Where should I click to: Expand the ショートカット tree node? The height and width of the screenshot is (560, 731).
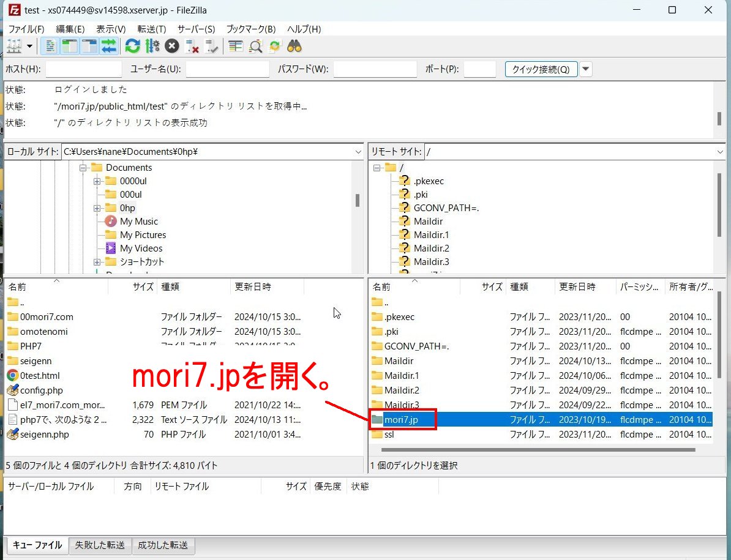[x=97, y=262]
